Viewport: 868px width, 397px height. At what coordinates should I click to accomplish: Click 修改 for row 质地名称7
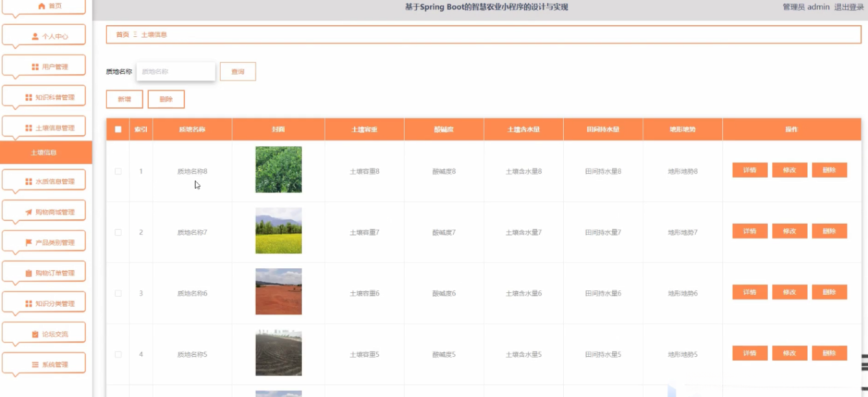(790, 231)
